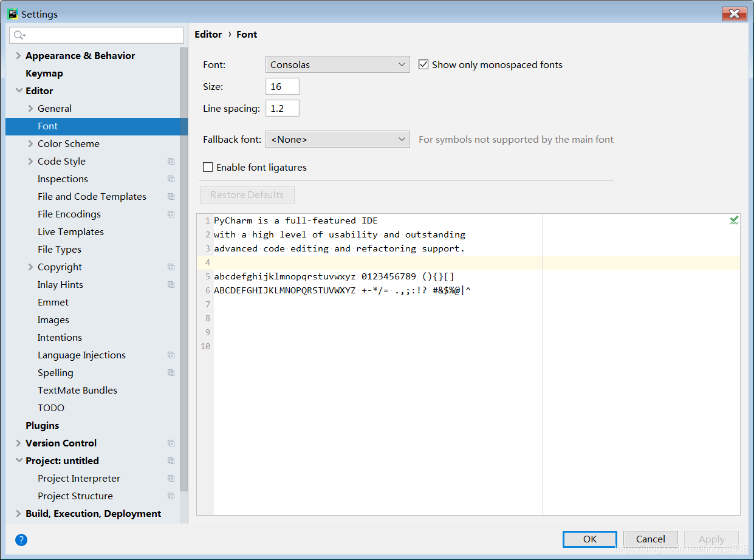Click into the font Size field

[x=283, y=86]
